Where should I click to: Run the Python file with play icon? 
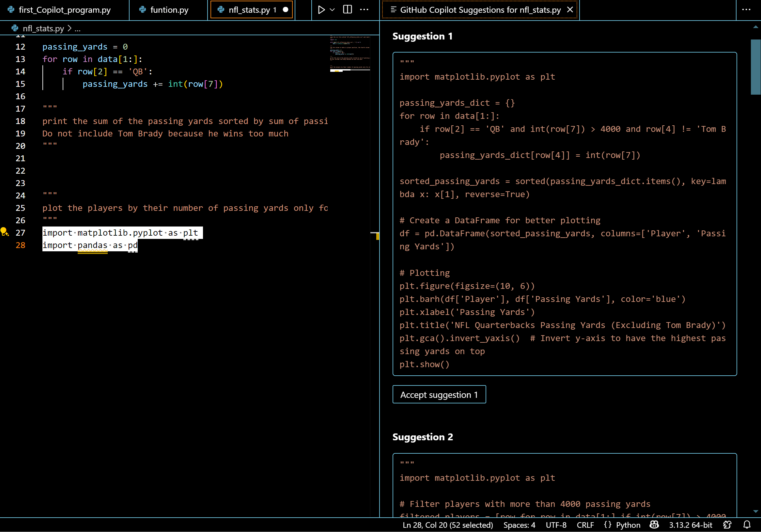point(321,9)
